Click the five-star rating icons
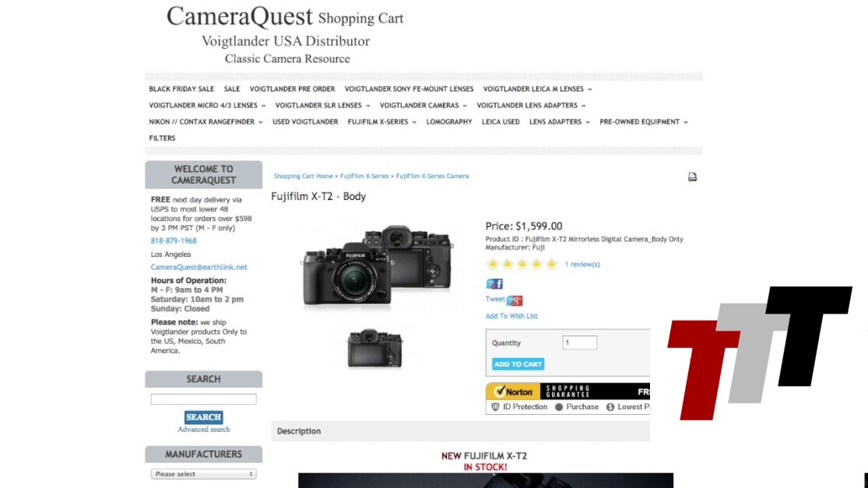Screen dimensions: 868x488 [522, 265]
